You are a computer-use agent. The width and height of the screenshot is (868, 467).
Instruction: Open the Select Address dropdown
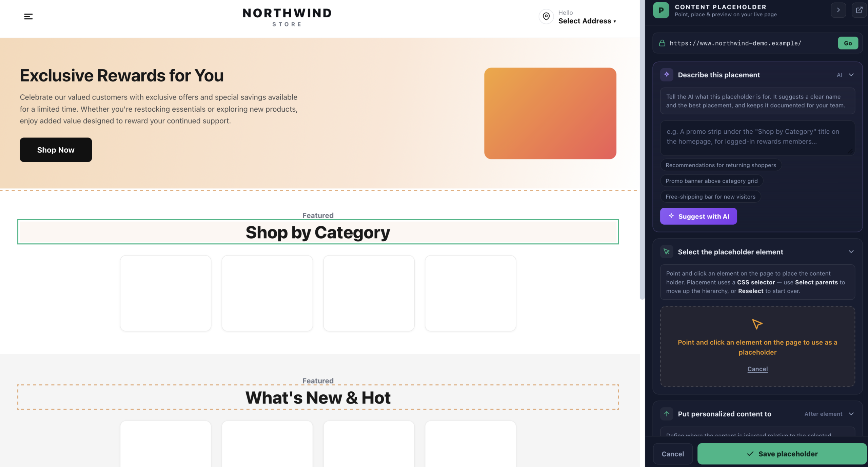(x=587, y=21)
